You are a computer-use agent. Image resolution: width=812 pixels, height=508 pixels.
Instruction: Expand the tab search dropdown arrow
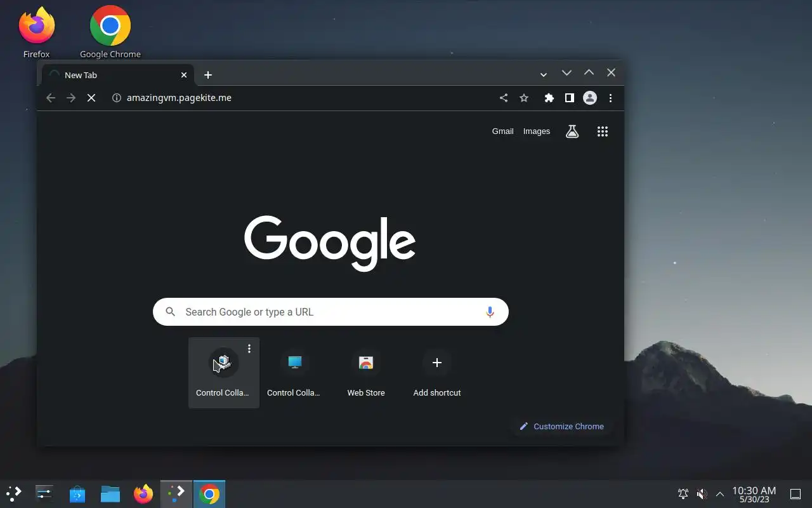tap(544, 74)
